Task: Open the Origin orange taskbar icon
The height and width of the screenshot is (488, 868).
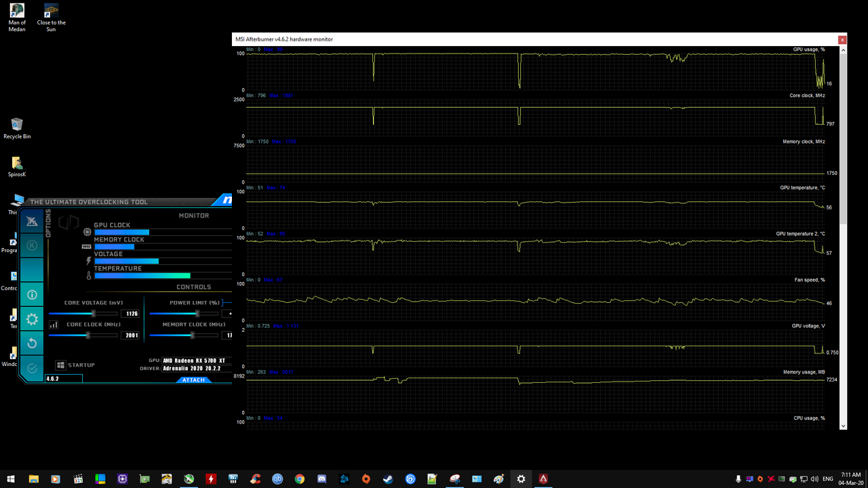Action: [366, 479]
